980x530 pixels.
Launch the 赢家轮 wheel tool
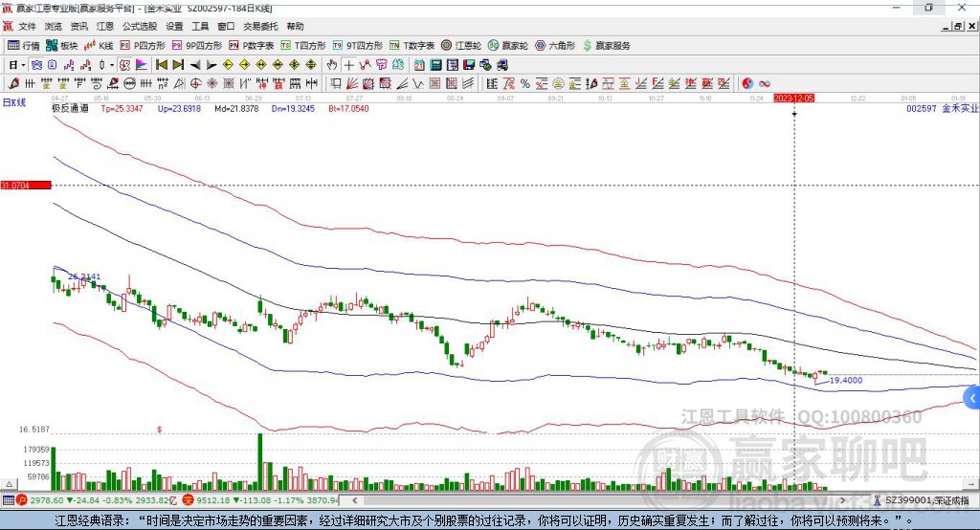pos(508,46)
